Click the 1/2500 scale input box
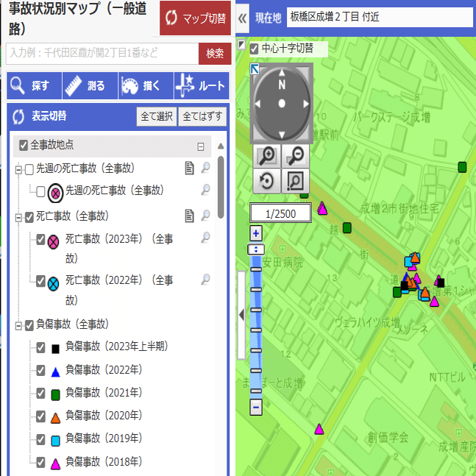Image resolution: width=476 pixels, height=476 pixels. point(280,213)
